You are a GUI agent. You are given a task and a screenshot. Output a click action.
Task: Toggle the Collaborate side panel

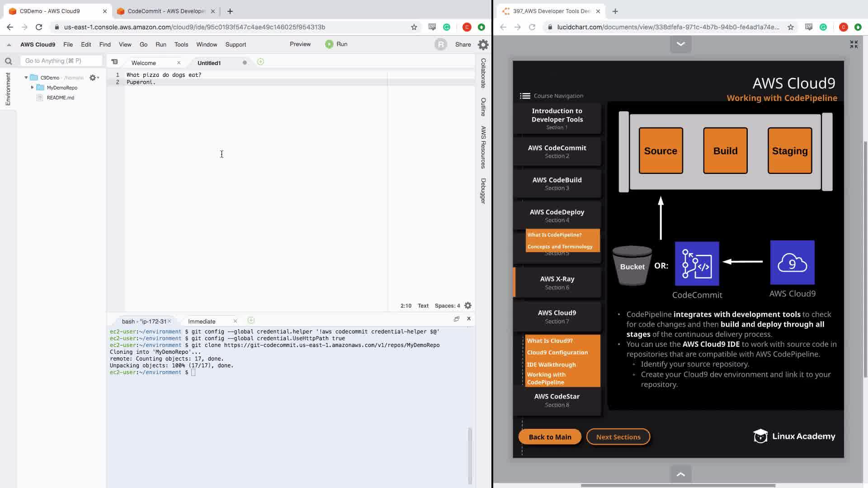coord(483,73)
